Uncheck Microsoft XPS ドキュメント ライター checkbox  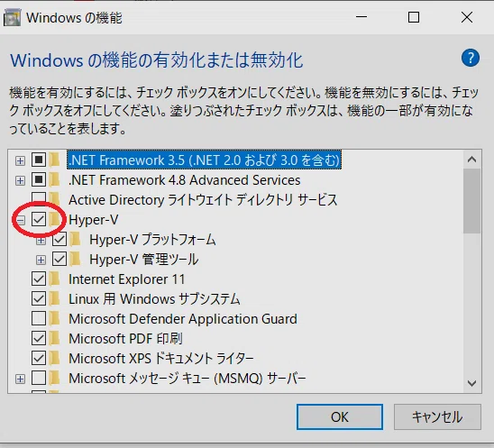tap(39, 358)
